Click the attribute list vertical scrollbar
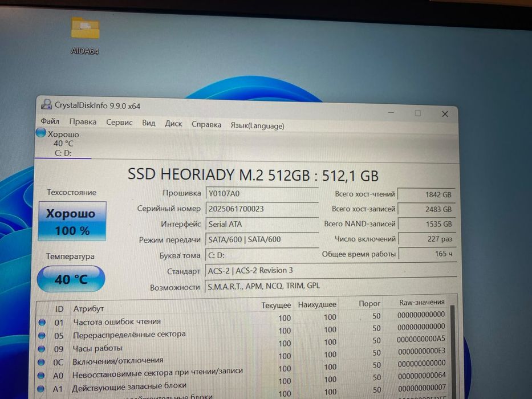The height and width of the screenshot is (399, 532). click(x=452, y=352)
